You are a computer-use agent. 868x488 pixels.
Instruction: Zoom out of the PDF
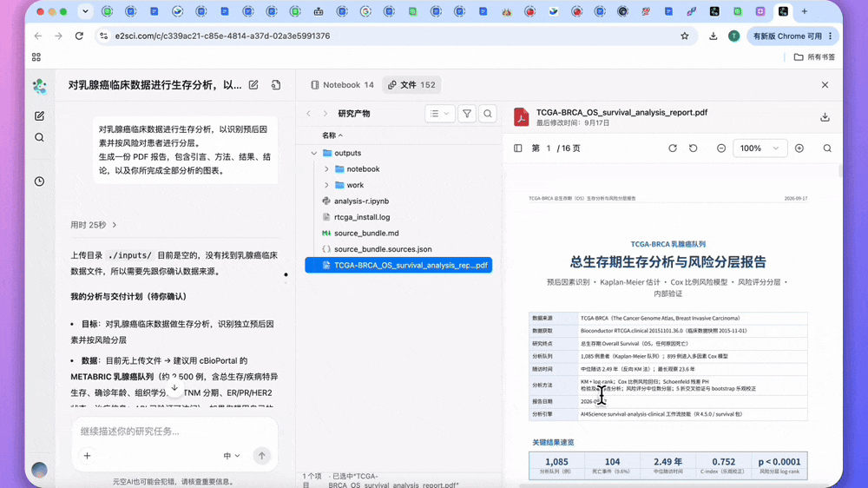[720, 148]
